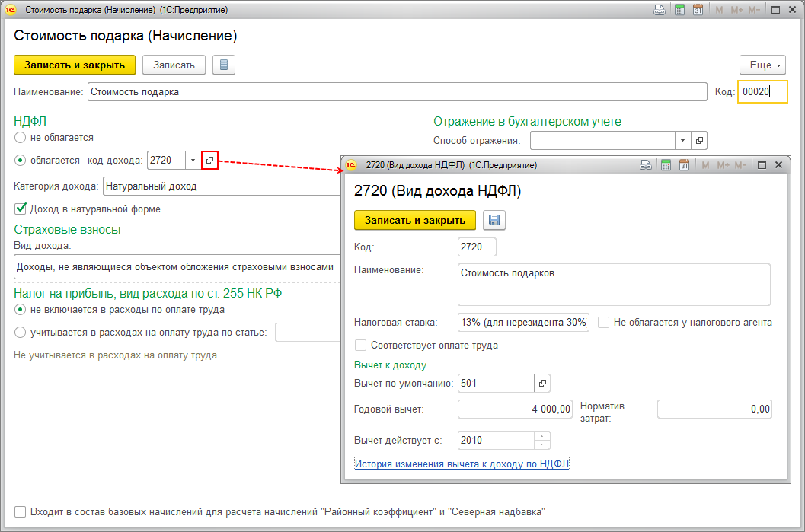Image resolution: width=805 pixels, height=532 pixels.
Task: Select the 'не облагается' radio button
Action: [20, 138]
